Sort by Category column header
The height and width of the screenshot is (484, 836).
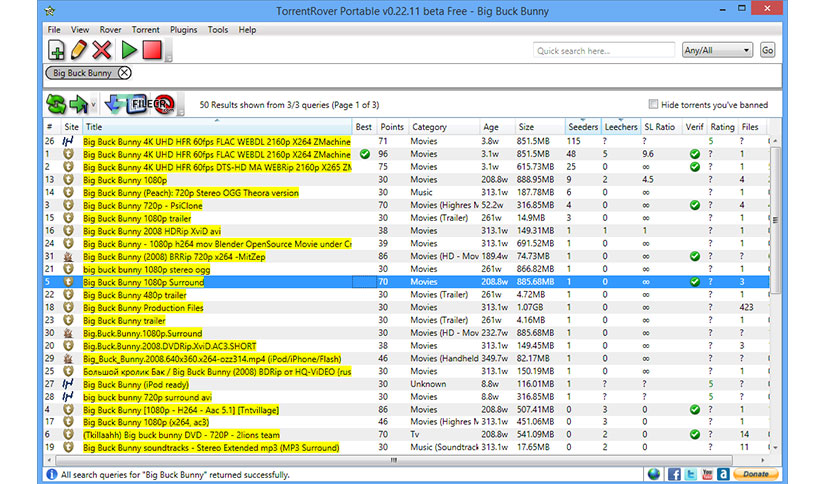pyautogui.click(x=444, y=127)
